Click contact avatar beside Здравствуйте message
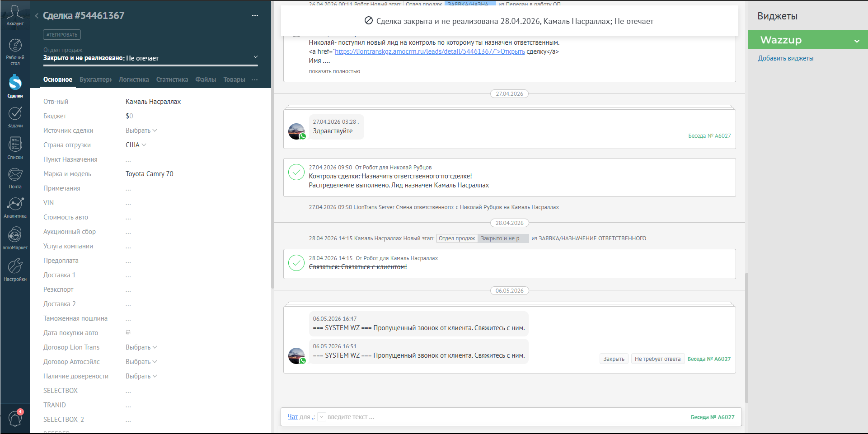 click(296, 131)
